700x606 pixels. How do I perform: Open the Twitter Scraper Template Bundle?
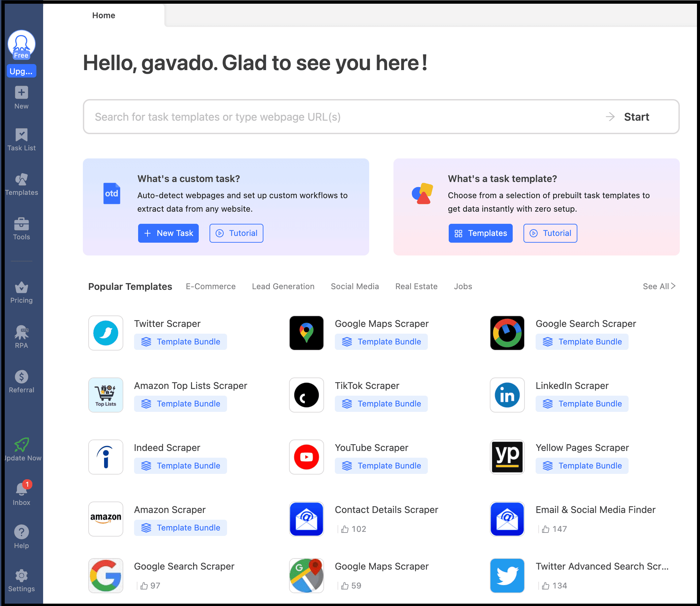click(x=181, y=341)
